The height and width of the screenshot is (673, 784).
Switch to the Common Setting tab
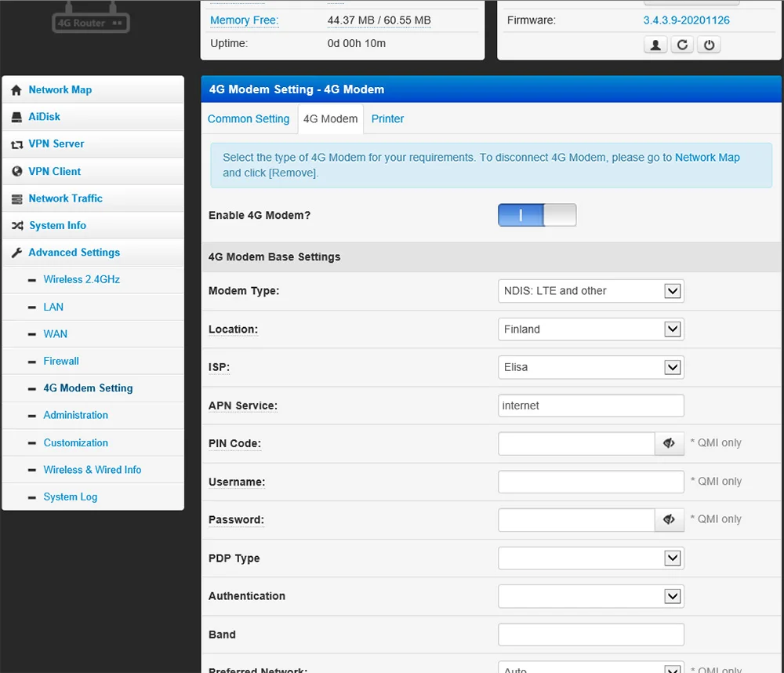[x=249, y=119]
